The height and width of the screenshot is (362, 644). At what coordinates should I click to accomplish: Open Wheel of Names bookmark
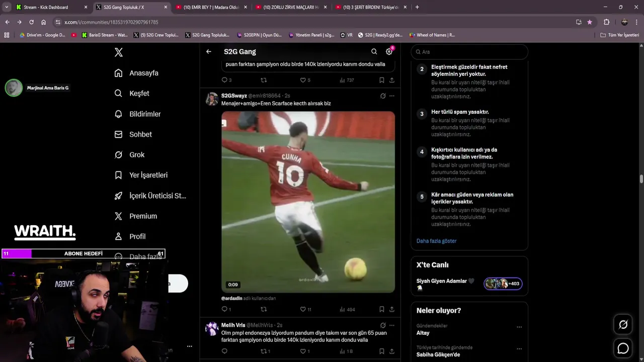tap(432, 35)
